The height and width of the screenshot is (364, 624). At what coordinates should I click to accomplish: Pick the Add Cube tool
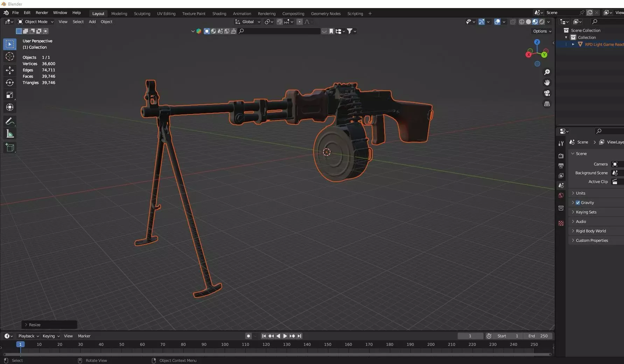tap(10, 148)
